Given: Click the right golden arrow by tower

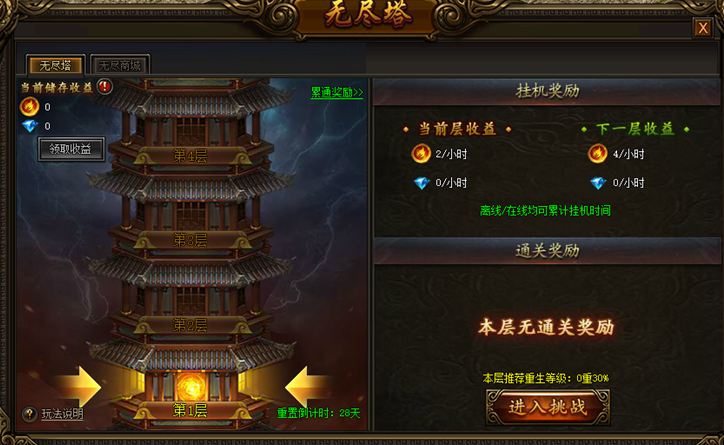Looking at the screenshot, I should [x=307, y=386].
